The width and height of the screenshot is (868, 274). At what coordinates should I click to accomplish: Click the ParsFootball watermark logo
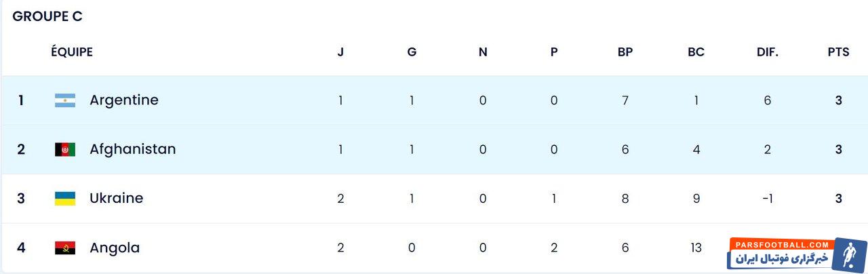point(796,254)
